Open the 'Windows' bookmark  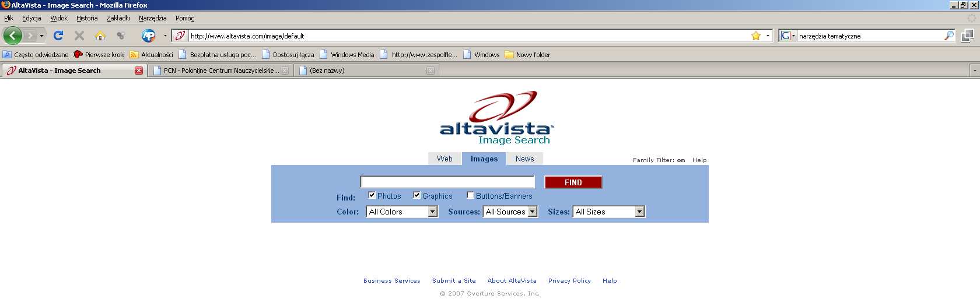481,55
